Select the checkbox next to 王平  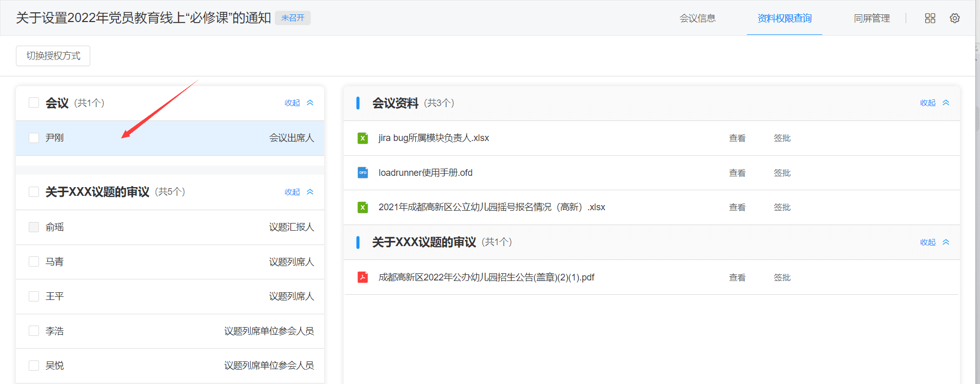pyautogui.click(x=34, y=296)
